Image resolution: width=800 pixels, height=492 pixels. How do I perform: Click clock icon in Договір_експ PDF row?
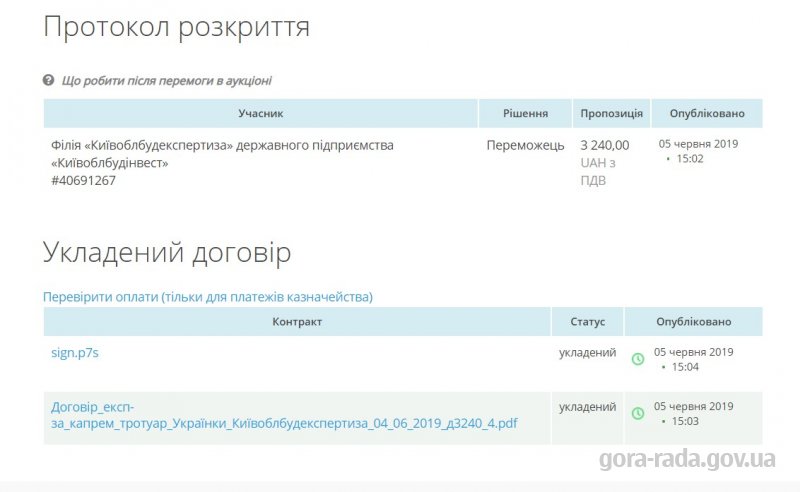[x=638, y=413]
